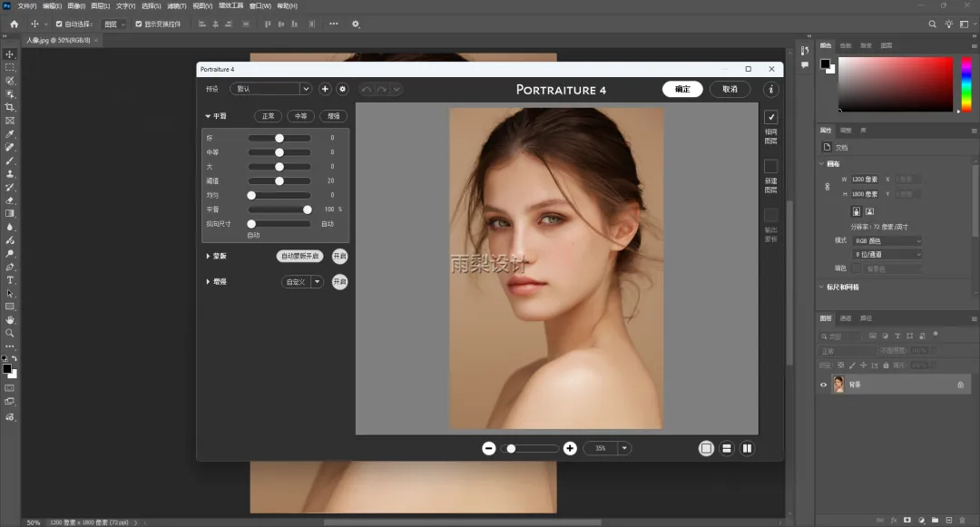Open Portraiture preset settings gear
Screen dimensions: 980x527
point(342,89)
